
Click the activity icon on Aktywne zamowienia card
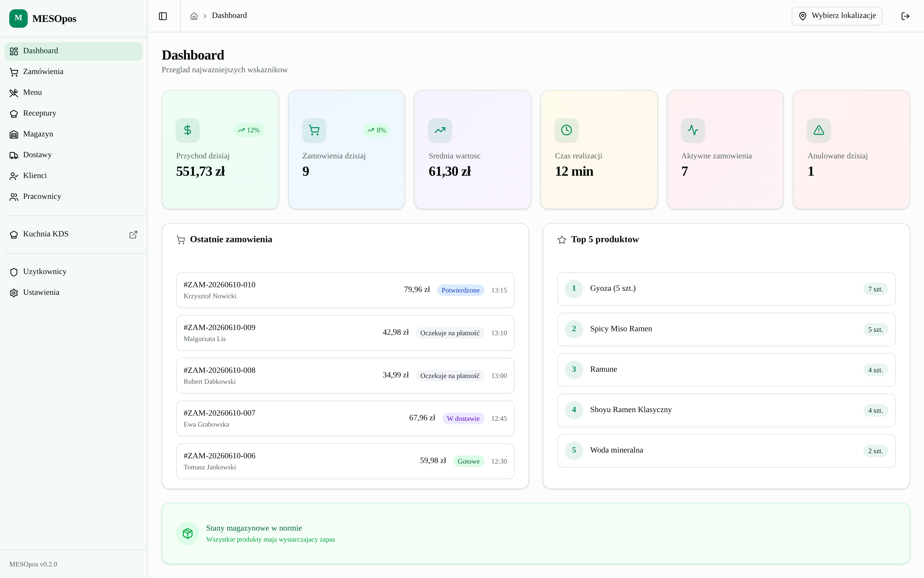point(693,130)
